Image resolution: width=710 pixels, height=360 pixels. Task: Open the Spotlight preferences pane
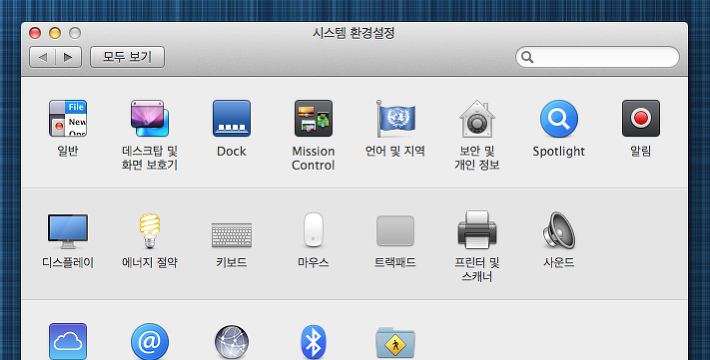[x=559, y=119]
